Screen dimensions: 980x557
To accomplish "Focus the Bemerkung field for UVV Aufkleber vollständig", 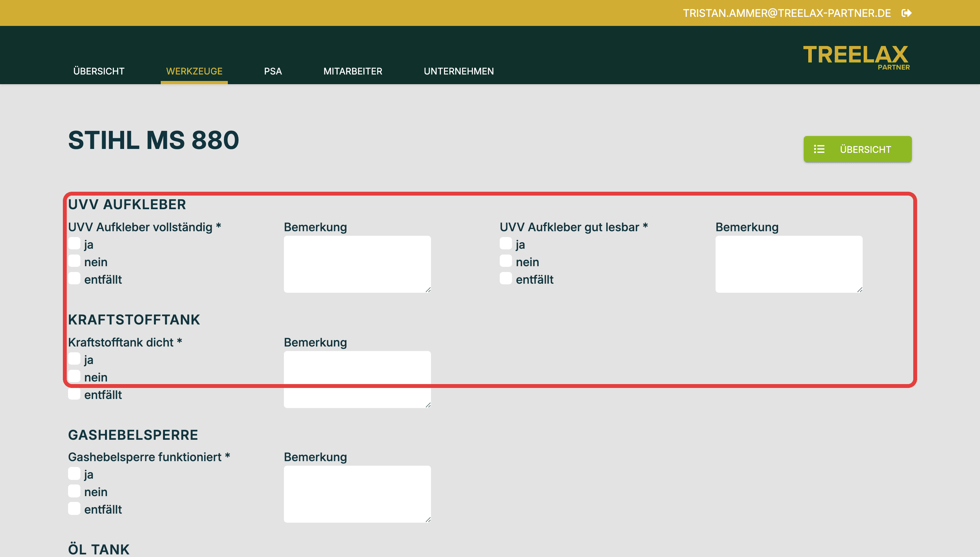I will (x=357, y=264).
